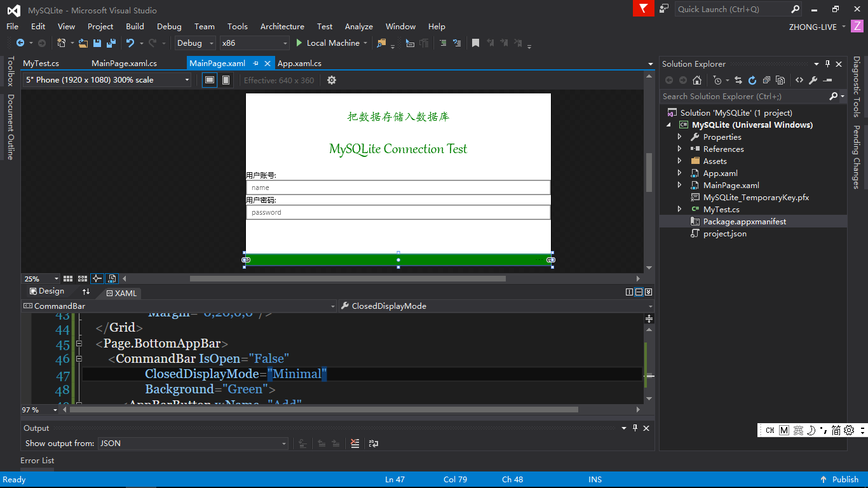Viewport: 868px width, 488px height.
Task: Pin the MainPage.xaml tab
Action: pos(255,64)
